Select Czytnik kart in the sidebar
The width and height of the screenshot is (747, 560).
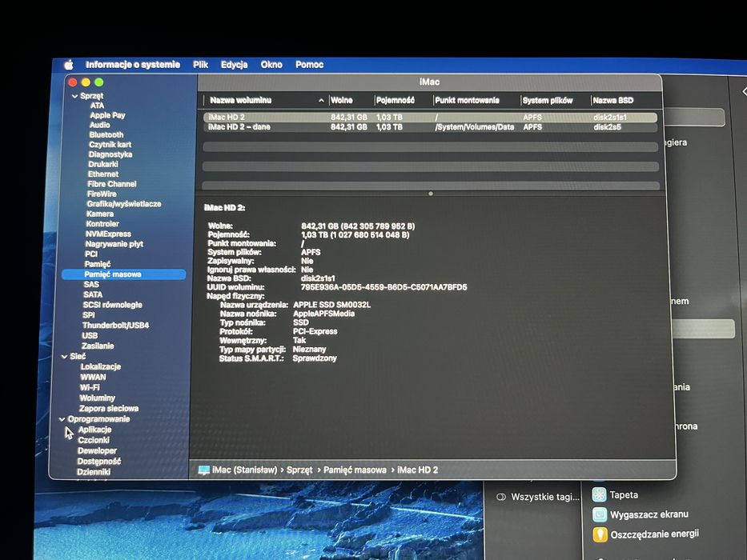point(110,144)
